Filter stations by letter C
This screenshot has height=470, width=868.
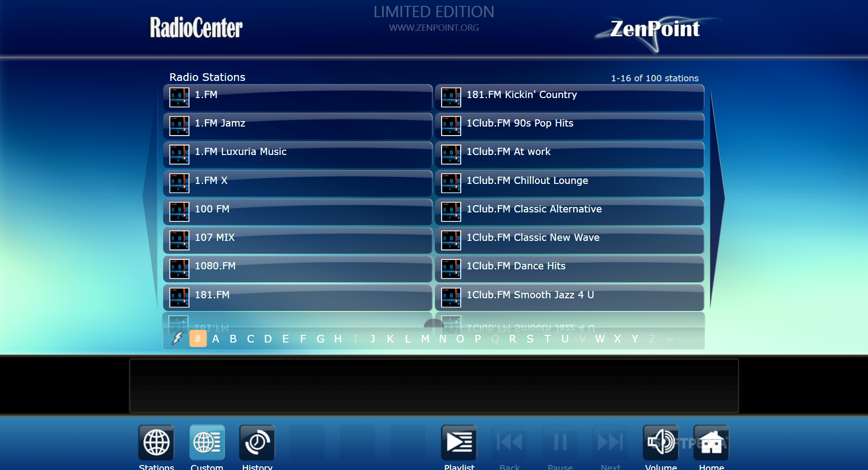tap(250, 339)
